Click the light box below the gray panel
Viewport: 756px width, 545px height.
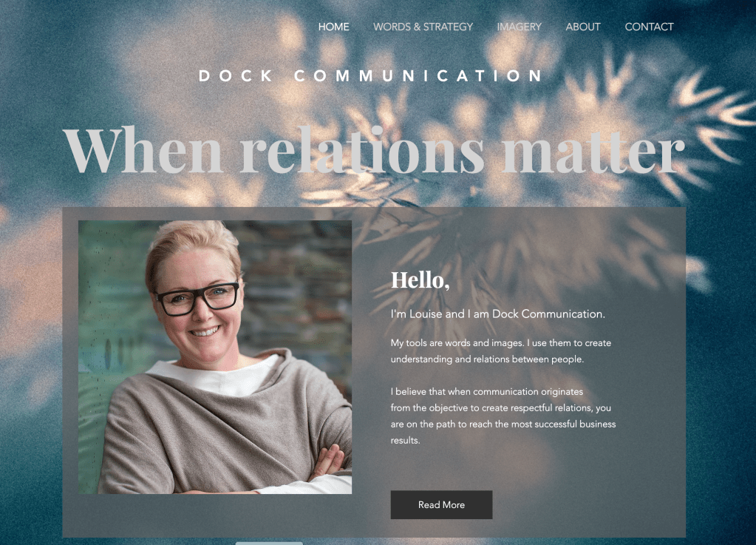coord(269,543)
